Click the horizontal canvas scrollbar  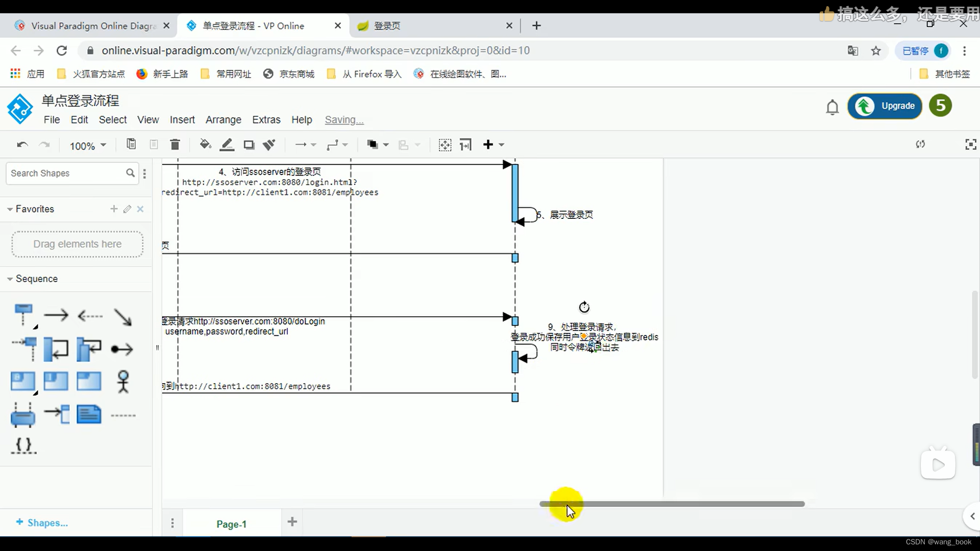click(672, 504)
